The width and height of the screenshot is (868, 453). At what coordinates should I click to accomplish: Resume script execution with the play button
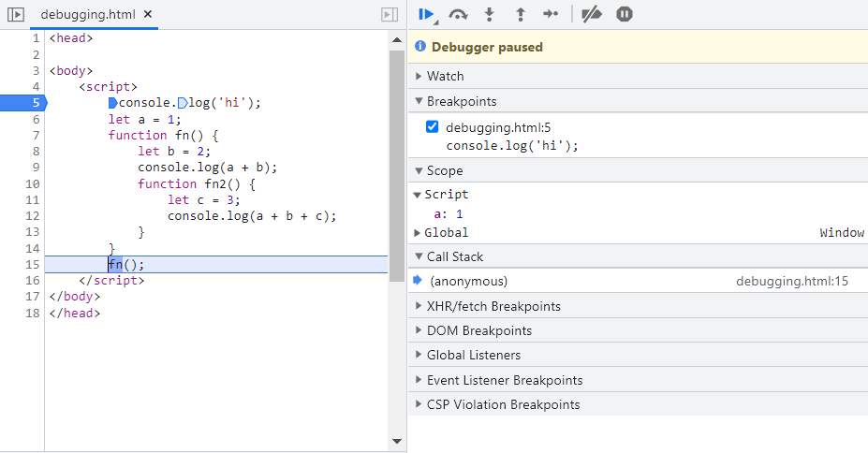tap(426, 14)
